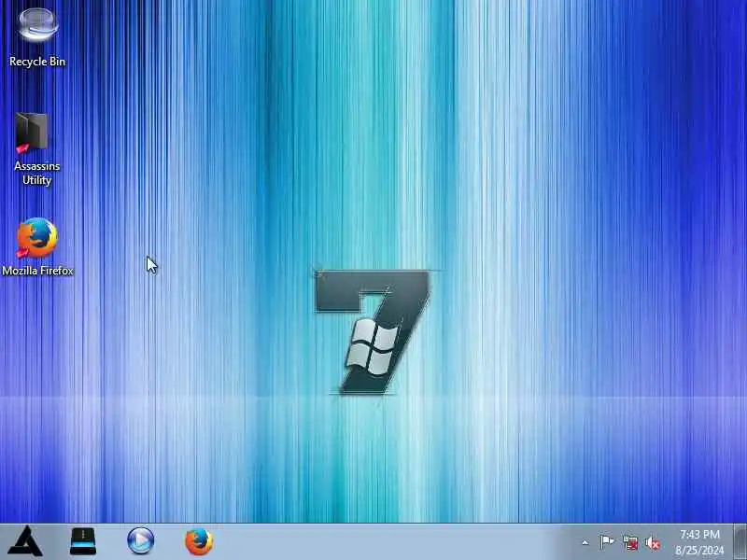
Task: Select the Assassins Utility folder icon
Action: pyautogui.click(x=36, y=148)
